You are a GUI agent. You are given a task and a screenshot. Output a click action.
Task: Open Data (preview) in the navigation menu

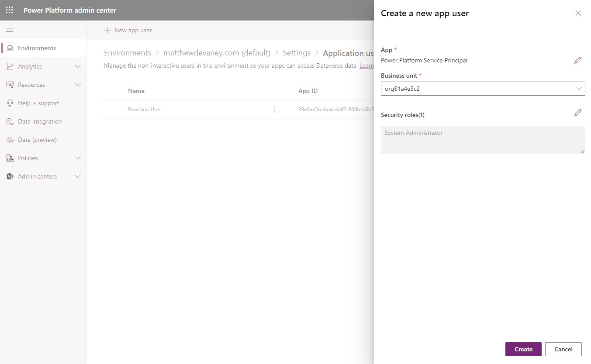[10, 140]
